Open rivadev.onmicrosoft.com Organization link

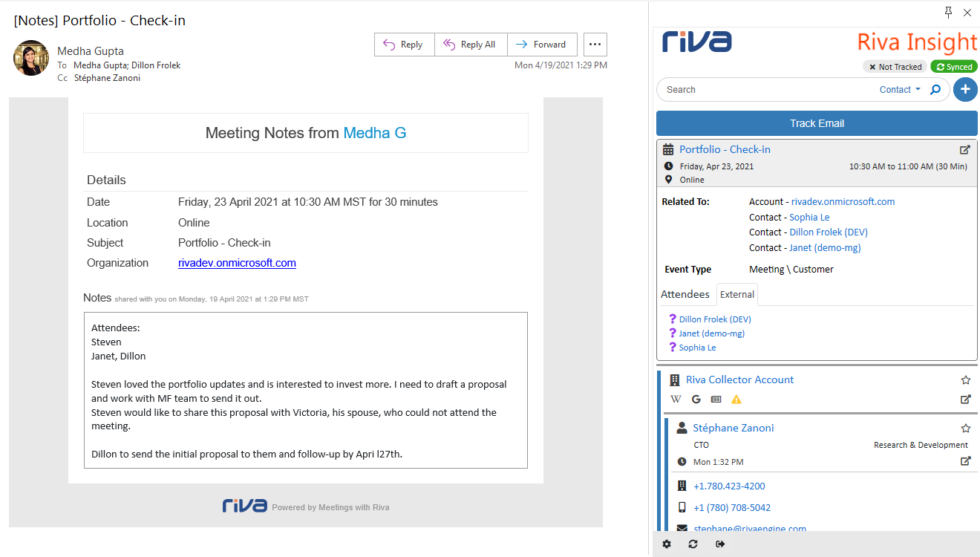(x=237, y=263)
